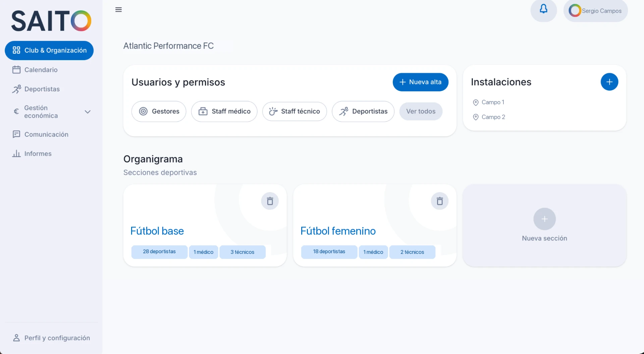The height and width of the screenshot is (354, 644).
Task: Toggle the hamburger sidebar menu icon
Action: [x=118, y=10]
